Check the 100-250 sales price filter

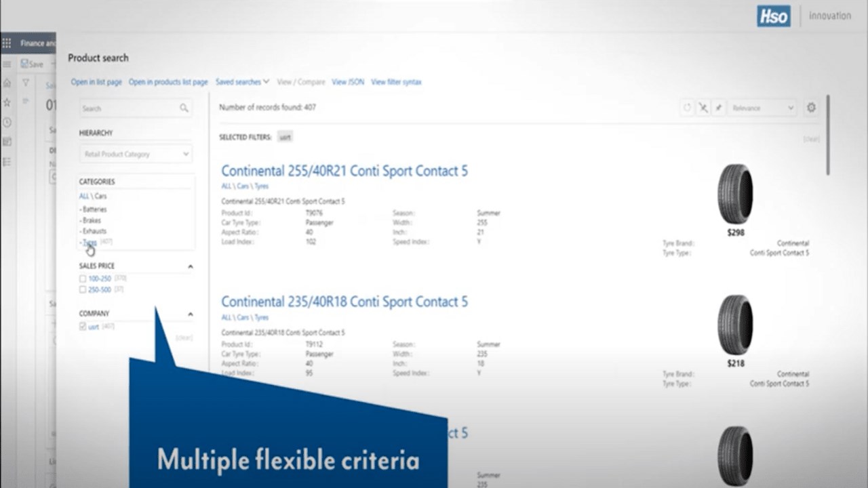click(83, 279)
